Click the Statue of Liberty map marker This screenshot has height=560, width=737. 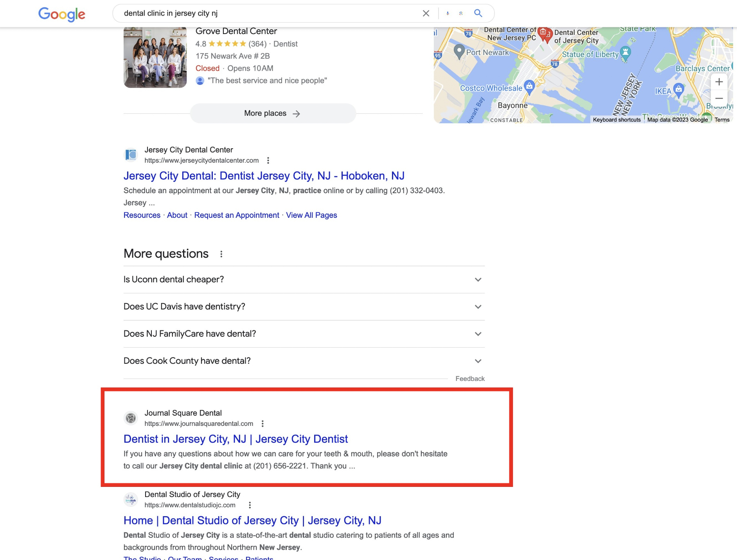point(626,53)
